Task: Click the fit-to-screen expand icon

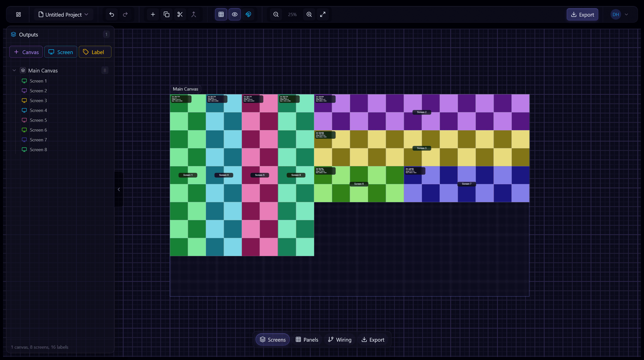Action: [323, 14]
